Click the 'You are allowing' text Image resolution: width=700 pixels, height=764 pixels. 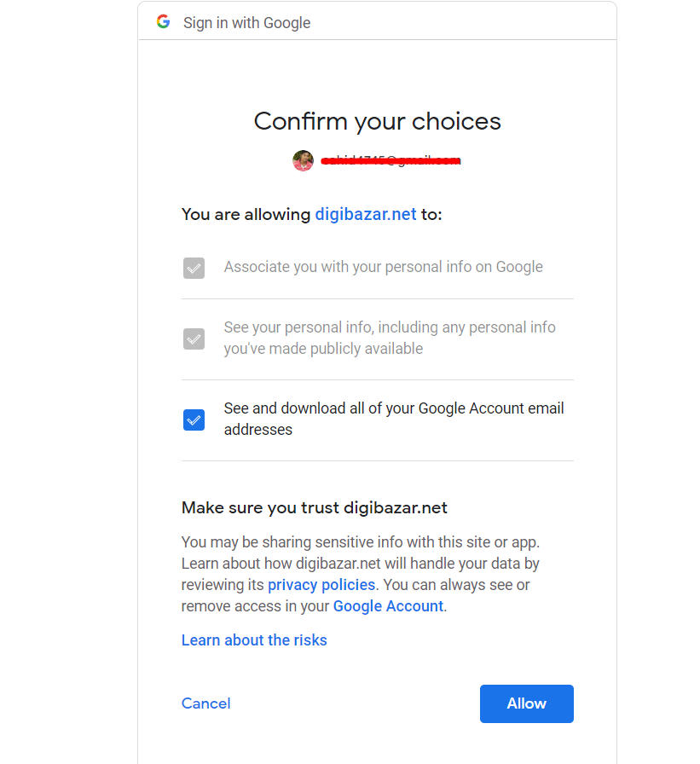coord(246,214)
